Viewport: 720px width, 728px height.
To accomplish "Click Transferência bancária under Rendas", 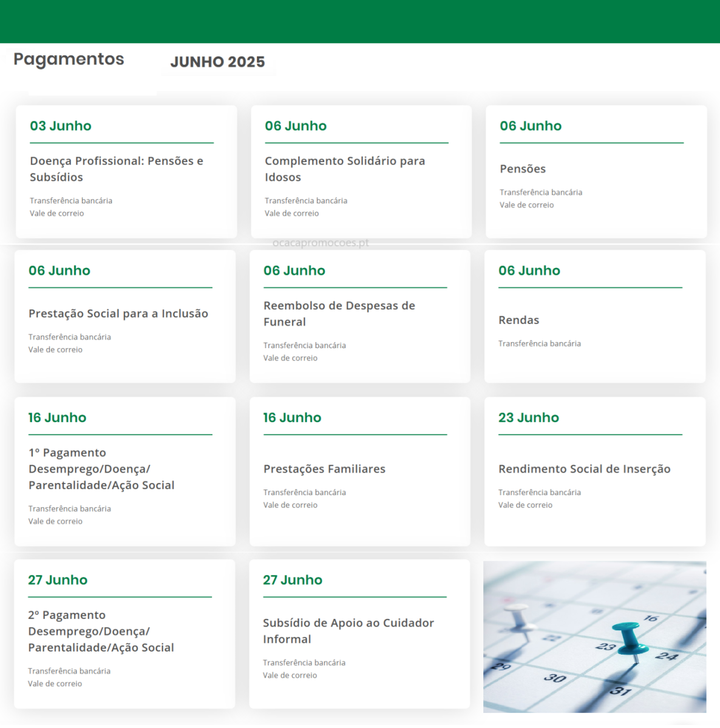I will pos(539,343).
